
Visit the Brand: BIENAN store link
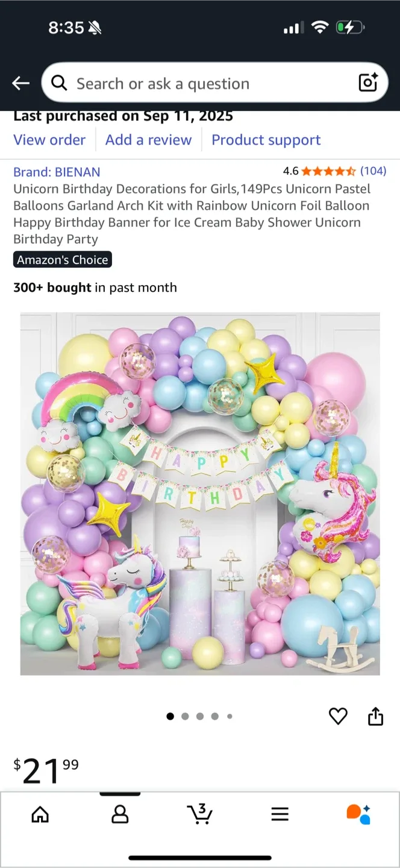coord(57,172)
